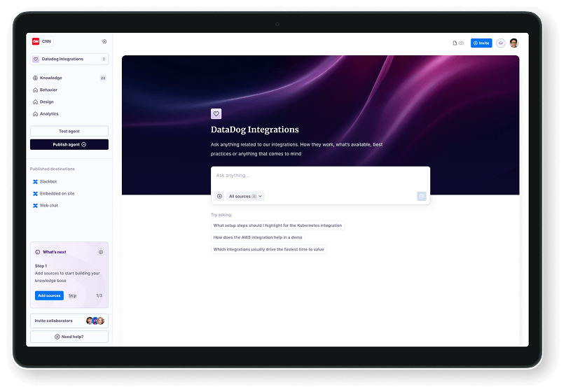Select the AWS integration demo suggestion
The height and width of the screenshot is (392, 566).
pyautogui.click(x=258, y=237)
